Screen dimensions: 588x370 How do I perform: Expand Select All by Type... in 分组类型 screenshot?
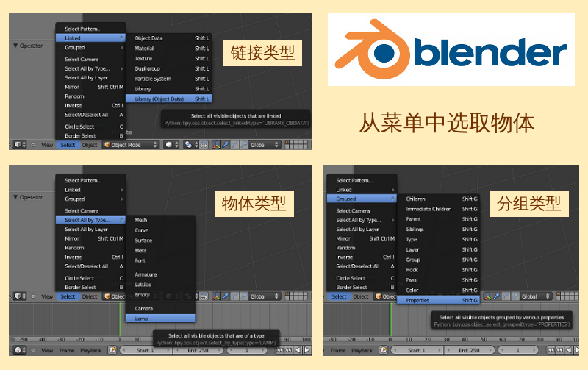click(x=362, y=220)
